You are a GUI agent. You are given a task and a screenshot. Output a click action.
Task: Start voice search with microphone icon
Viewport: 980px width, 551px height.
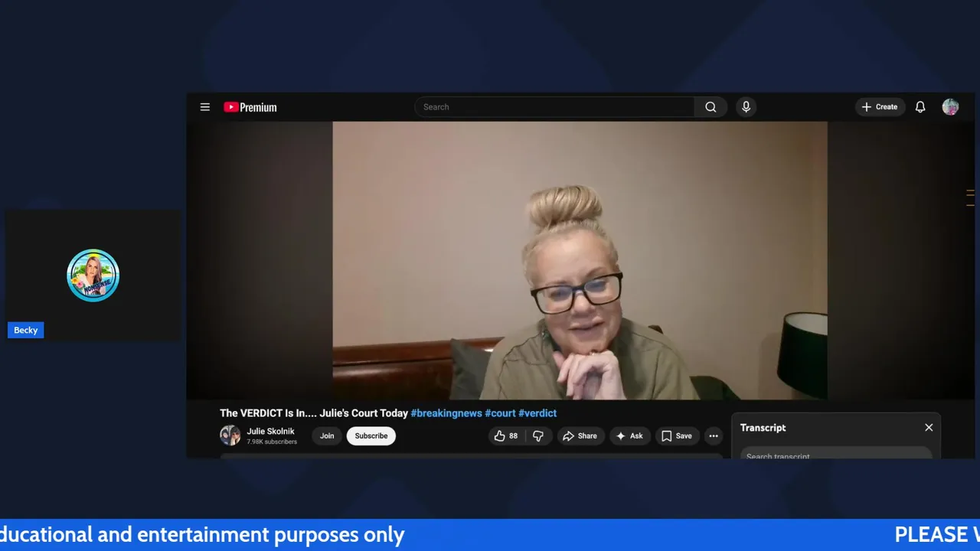point(746,107)
